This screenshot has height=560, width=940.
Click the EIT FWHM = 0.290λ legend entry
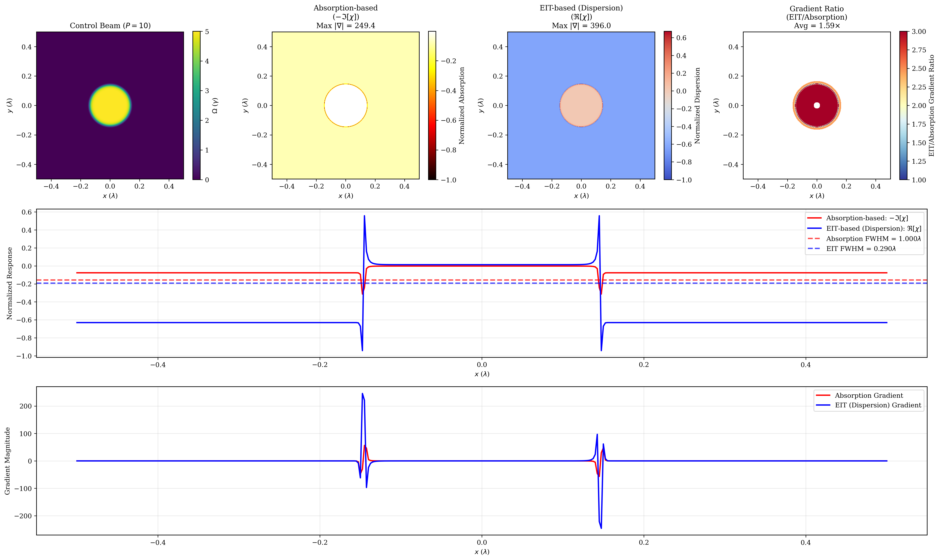click(x=861, y=249)
